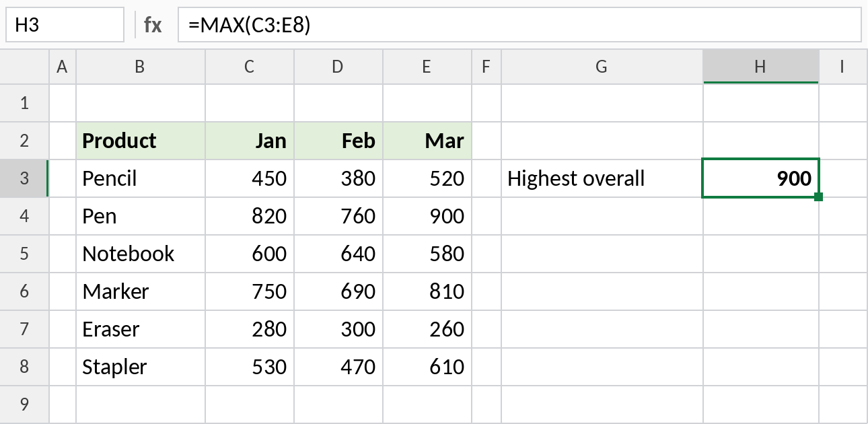
Task: Click Stapler's Mar value 610
Action: click(427, 367)
